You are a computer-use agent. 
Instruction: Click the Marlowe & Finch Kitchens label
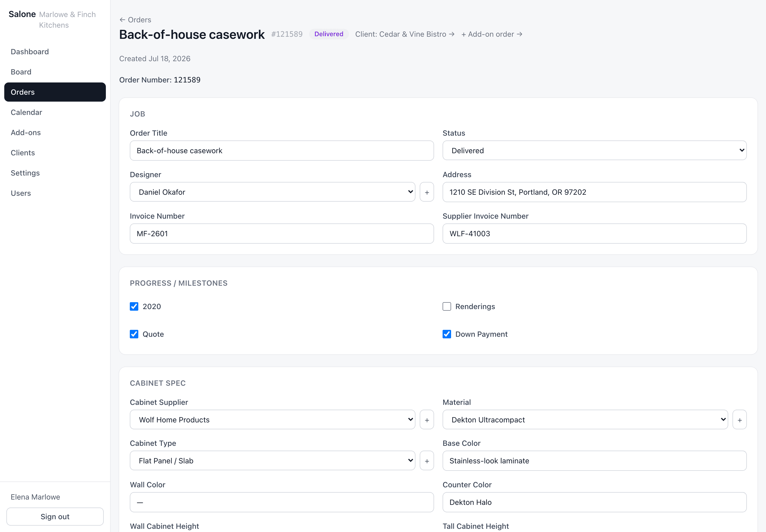tap(67, 20)
